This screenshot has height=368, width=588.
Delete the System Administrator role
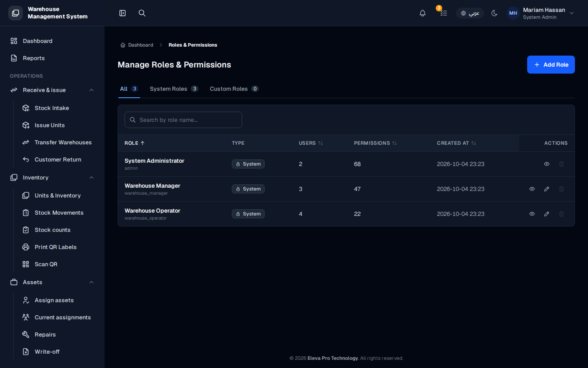pos(561,164)
